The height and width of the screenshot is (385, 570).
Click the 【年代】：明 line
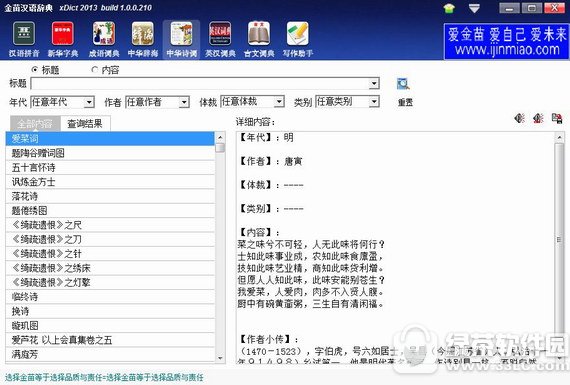coord(266,137)
